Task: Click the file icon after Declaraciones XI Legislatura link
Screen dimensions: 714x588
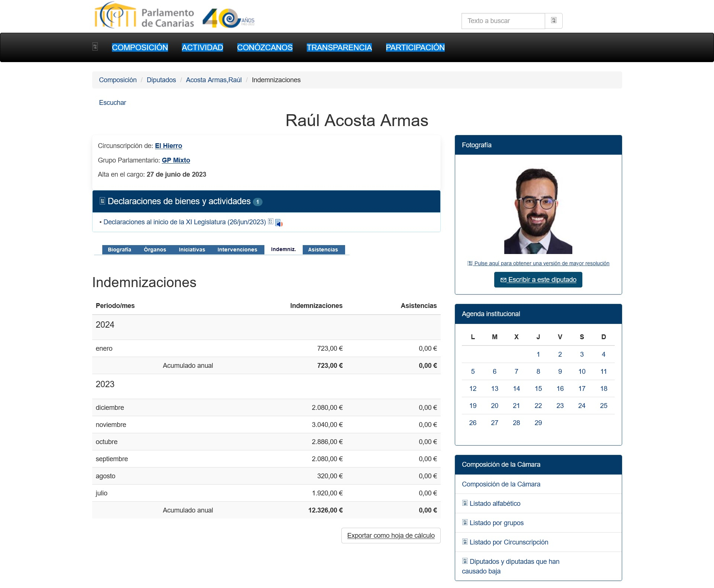Action: click(x=271, y=222)
